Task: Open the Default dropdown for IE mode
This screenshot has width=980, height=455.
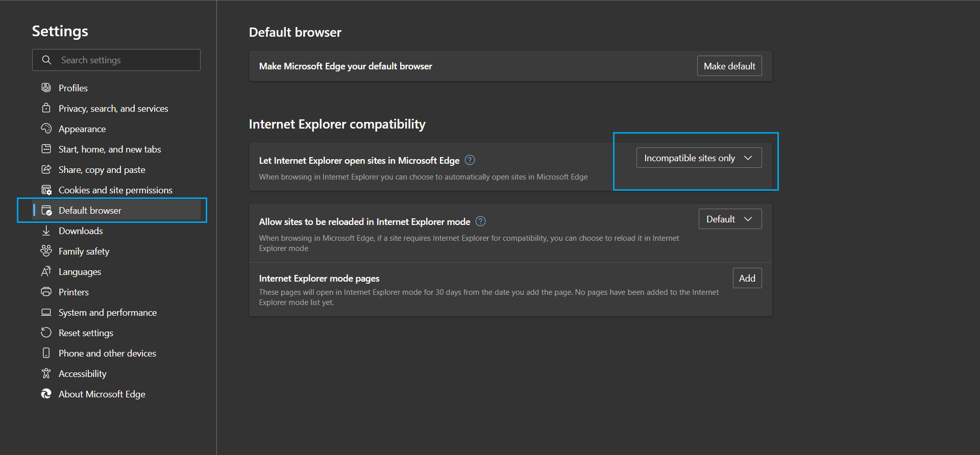Action: [730, 219]
